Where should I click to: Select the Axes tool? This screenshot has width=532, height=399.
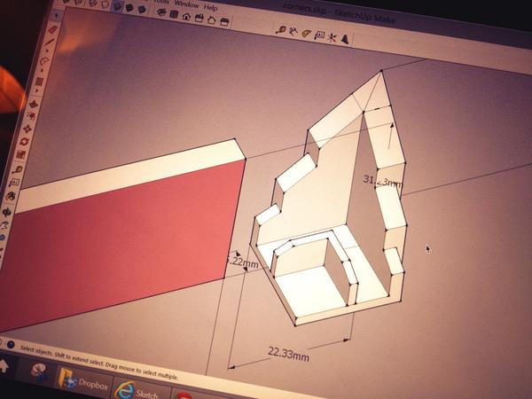[x=332, y=37]
